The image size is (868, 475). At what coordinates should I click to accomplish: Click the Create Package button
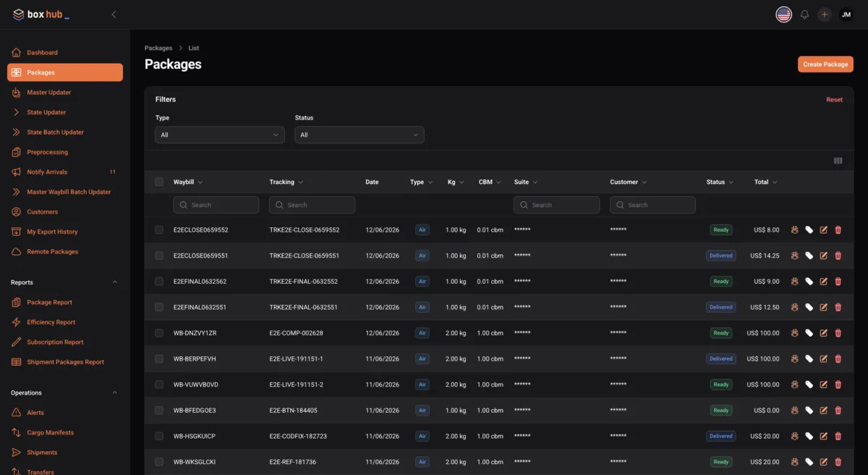pyautogui.click(x=825, y=64)
